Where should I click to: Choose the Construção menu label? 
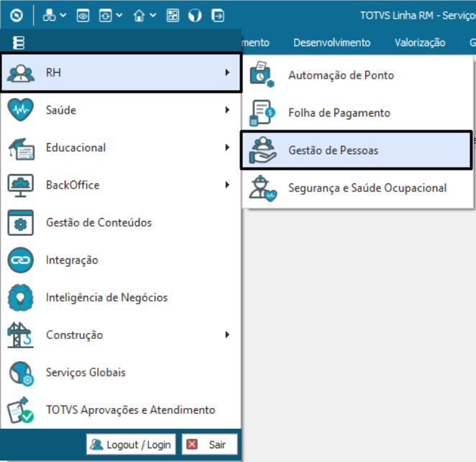coord(74,335)
